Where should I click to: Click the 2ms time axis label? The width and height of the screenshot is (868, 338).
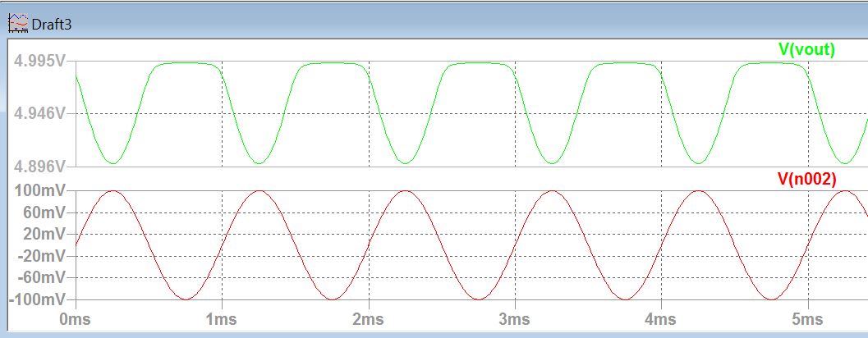[x=370, y=319]
